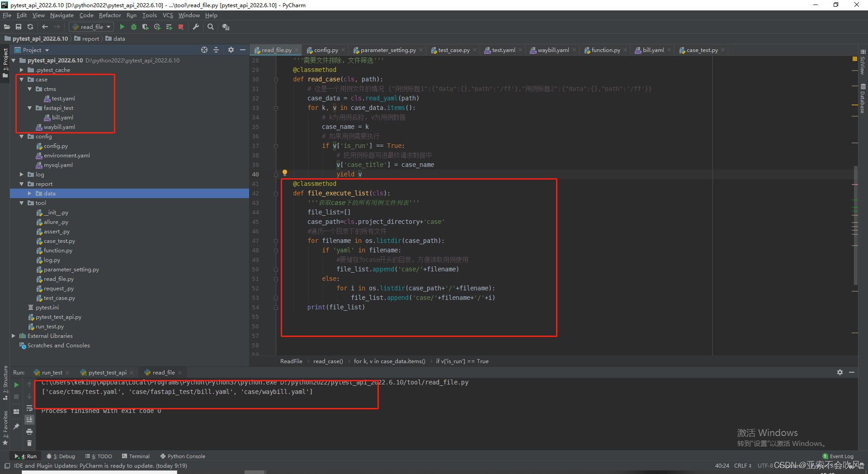Fold the for loop at line 47

(276, 241)
